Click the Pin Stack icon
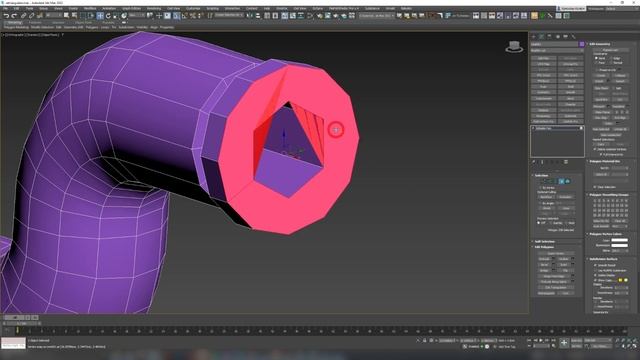The image size is (640, 360). [533, 162]
